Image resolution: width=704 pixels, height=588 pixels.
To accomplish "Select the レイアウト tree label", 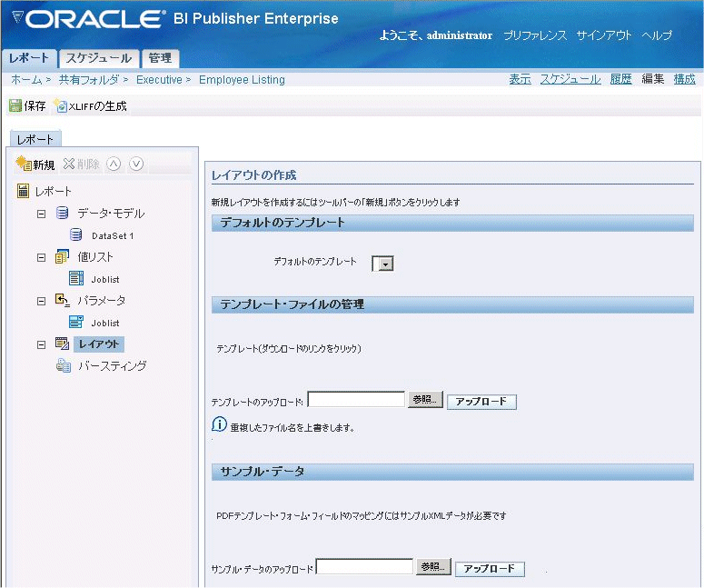I will (x=99, y=344).
